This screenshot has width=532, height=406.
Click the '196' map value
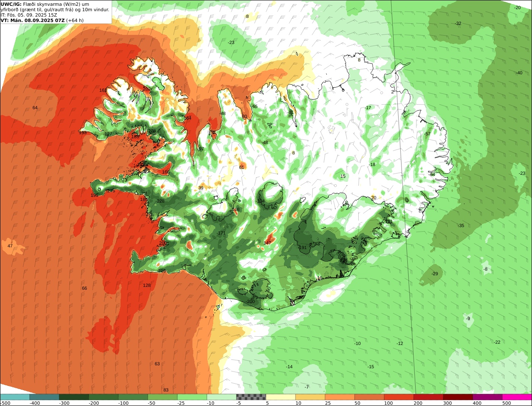point(94,196)
